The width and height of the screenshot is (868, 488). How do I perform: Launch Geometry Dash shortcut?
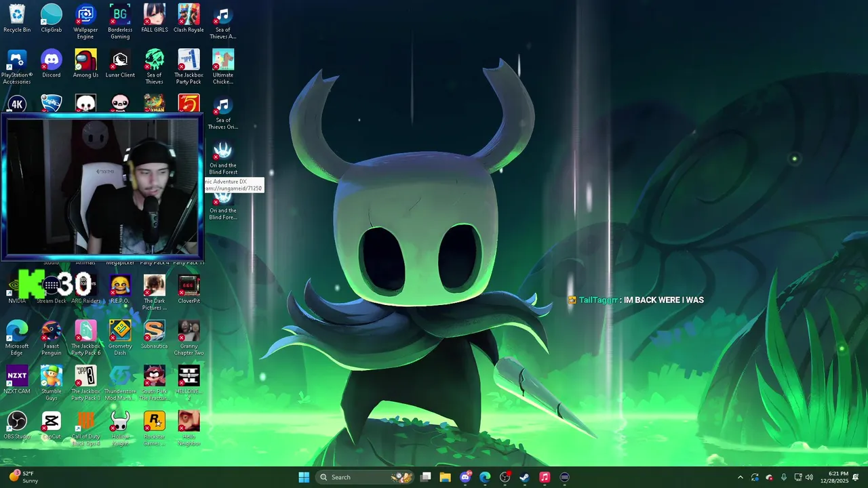point(120,338)
